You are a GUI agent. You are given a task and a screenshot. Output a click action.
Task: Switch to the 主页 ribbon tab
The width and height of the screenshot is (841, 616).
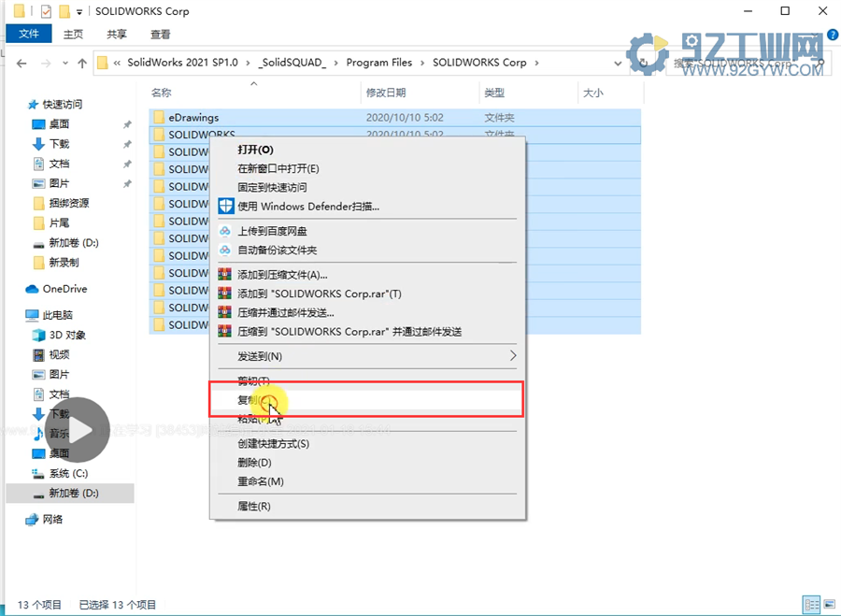(x=73, y=35)
